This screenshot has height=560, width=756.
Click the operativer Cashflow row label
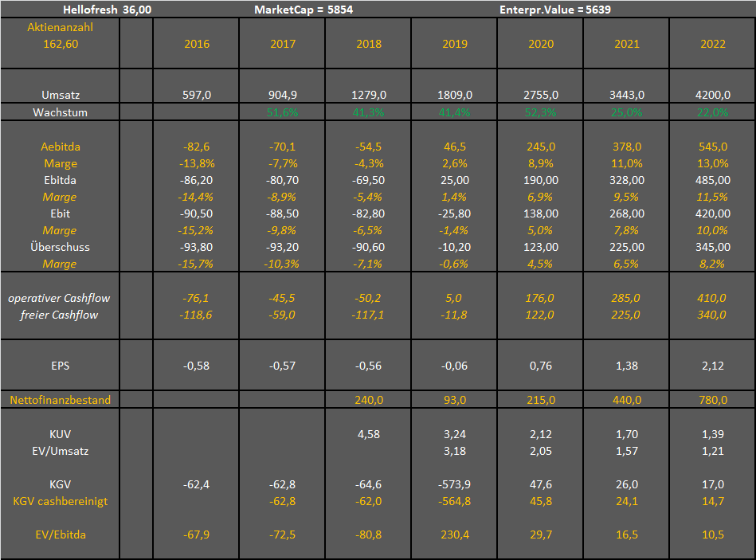[x=59, y=298]
